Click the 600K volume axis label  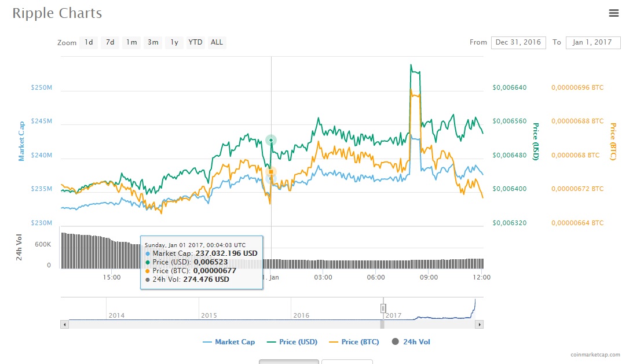pos(43,245)
